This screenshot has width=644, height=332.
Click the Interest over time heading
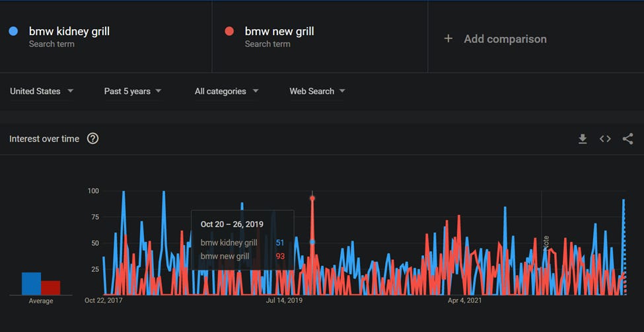pos(44,139)
